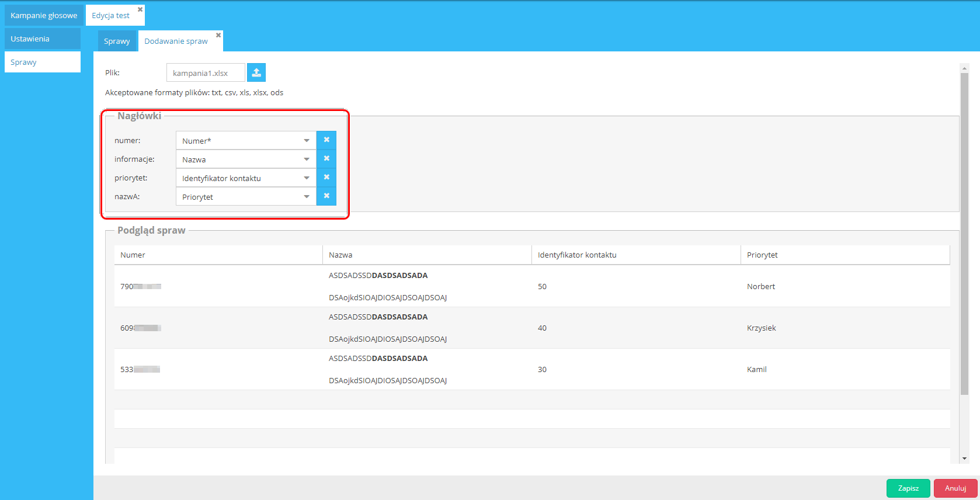This screenshot has width=980, height=500.
Task: Click the green Zapisz button
Action: (908, 488)
